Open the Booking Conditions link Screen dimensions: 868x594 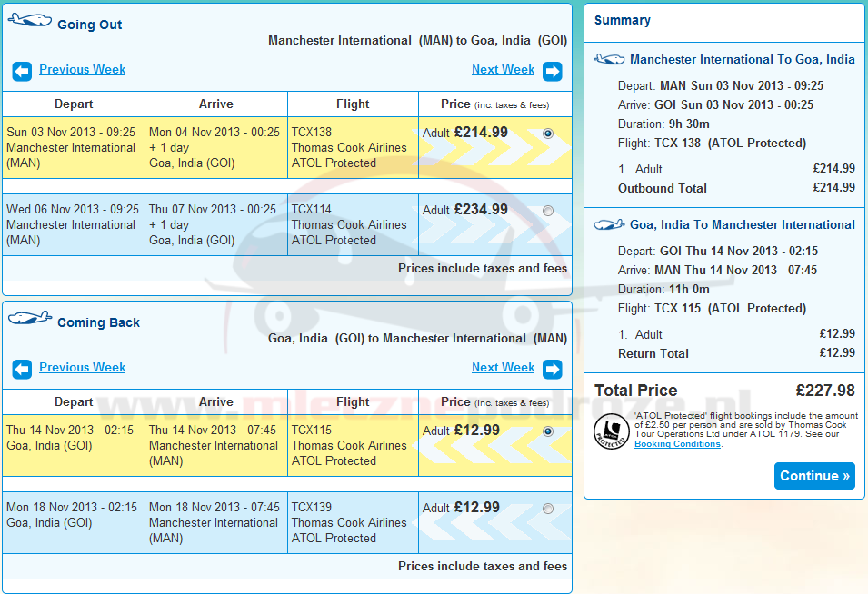click(x=677, y=444)
